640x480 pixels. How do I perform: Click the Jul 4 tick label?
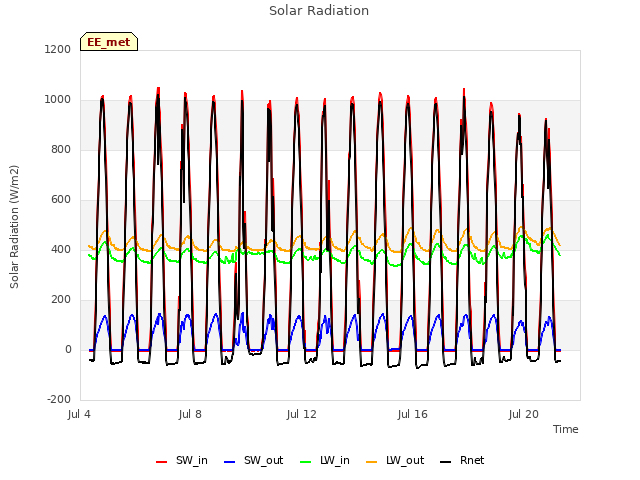[79, 414]
